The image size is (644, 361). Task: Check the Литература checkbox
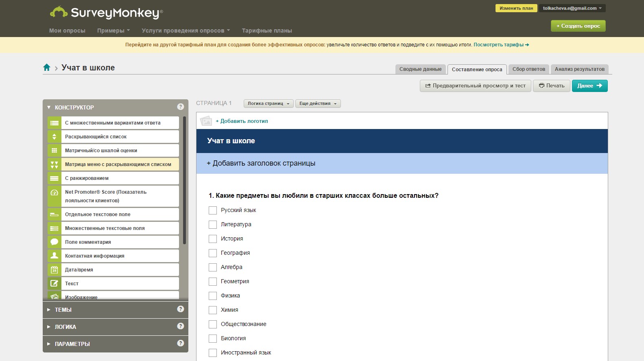coord(213,225)
